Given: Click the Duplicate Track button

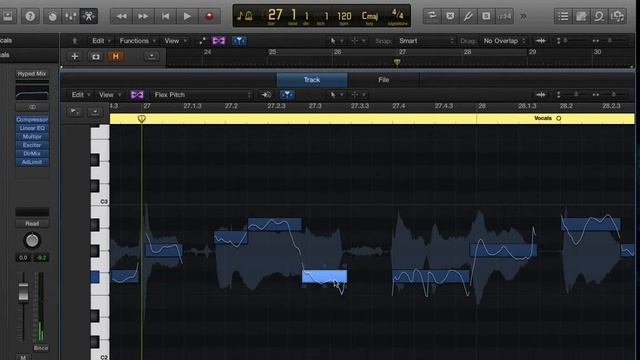Looking at the screenshot, I should 96,56.
